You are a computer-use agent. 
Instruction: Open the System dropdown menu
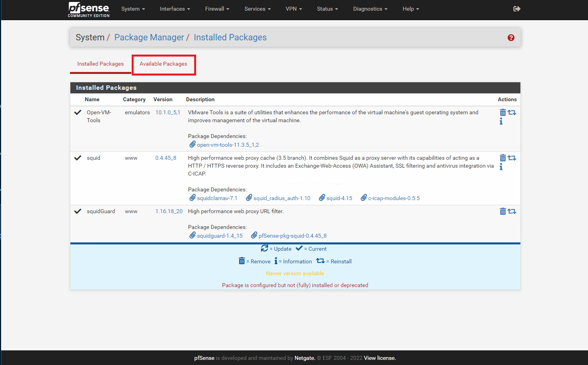(x=133, y=9)
